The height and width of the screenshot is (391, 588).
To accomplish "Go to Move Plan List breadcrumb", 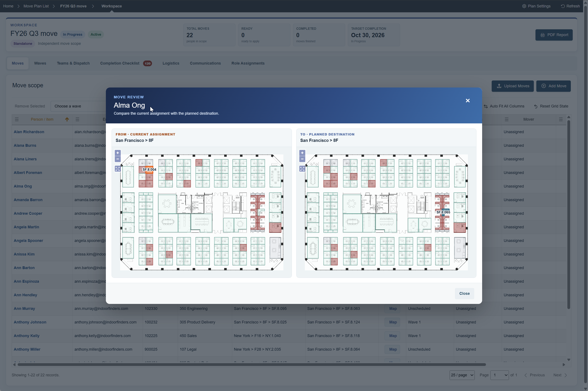I will coord(36,6).
